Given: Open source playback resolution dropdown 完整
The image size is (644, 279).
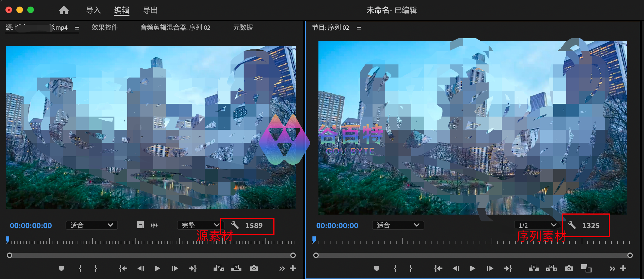Looking at the screenshot, I should (x=200, y=225).
